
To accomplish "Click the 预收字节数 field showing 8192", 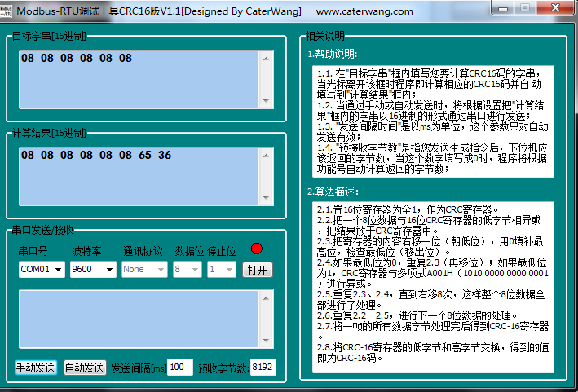I will (263, 368).
